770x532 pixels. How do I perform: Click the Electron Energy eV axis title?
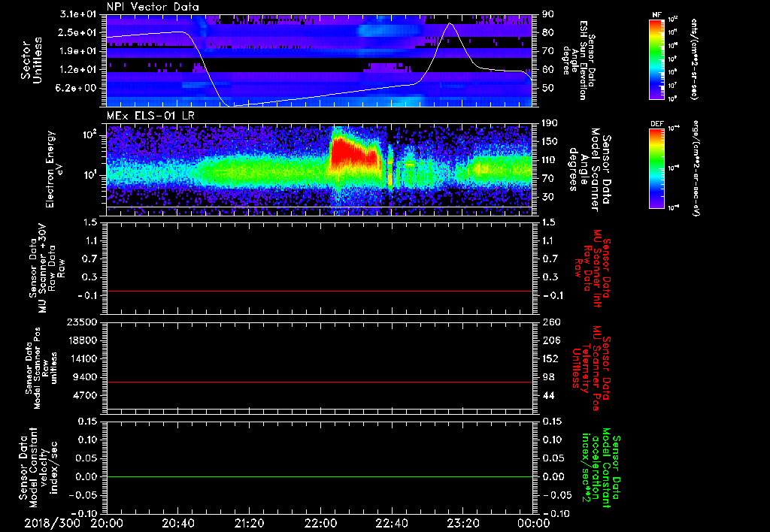tap(56, 169)
